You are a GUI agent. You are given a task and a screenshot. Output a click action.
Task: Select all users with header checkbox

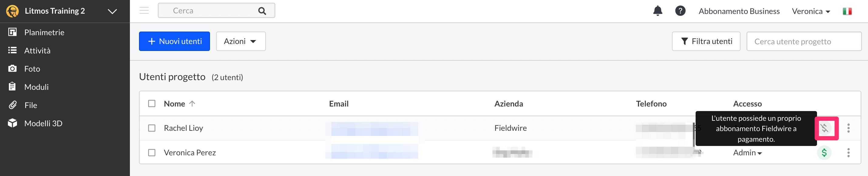coord(152,103)
